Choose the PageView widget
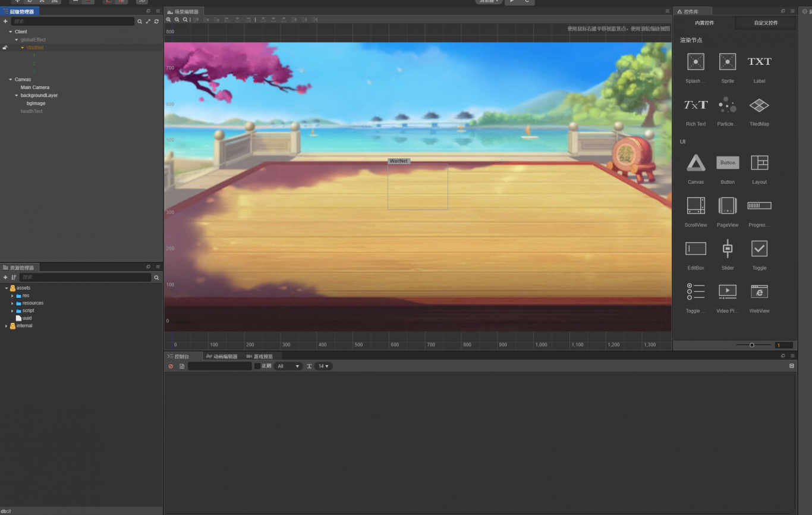 tap(728, 206)
